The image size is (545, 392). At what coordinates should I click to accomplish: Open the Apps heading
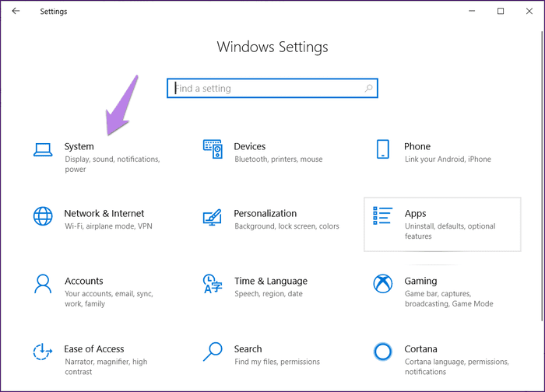[x=415, y=214]
